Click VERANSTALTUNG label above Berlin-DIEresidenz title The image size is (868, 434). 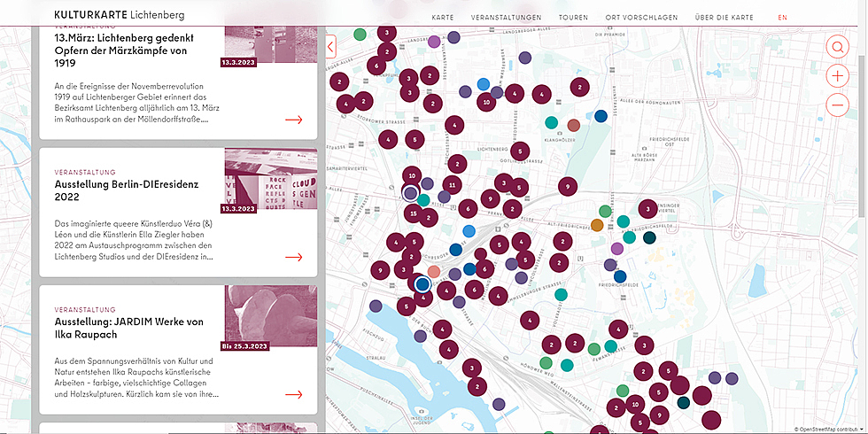(x=85, y=172)
